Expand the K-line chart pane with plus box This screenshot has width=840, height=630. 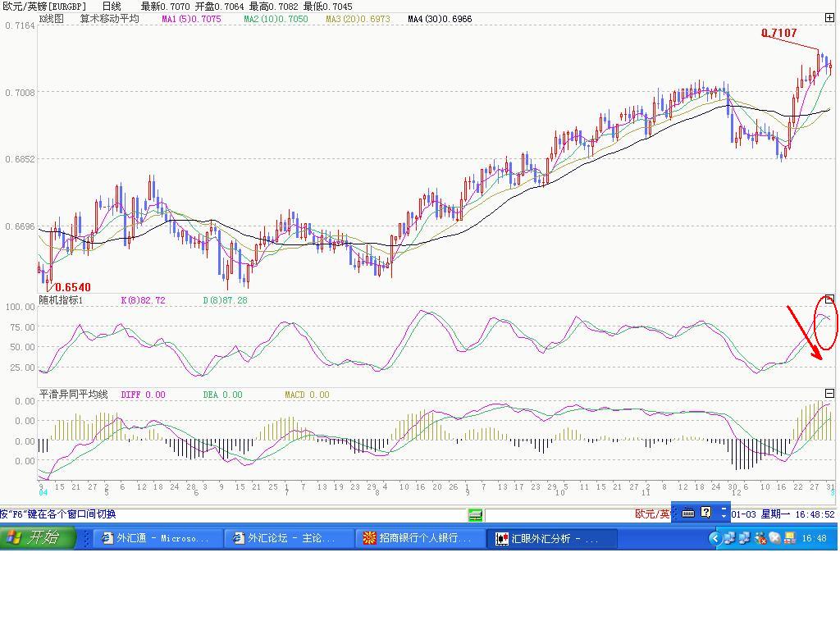[829, 18]
